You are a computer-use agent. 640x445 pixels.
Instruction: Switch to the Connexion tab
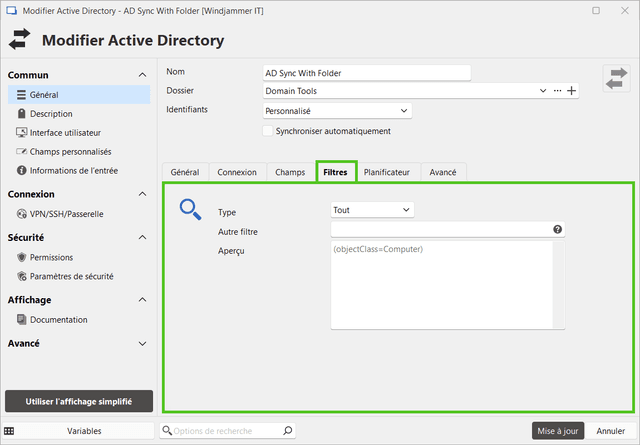237,172
